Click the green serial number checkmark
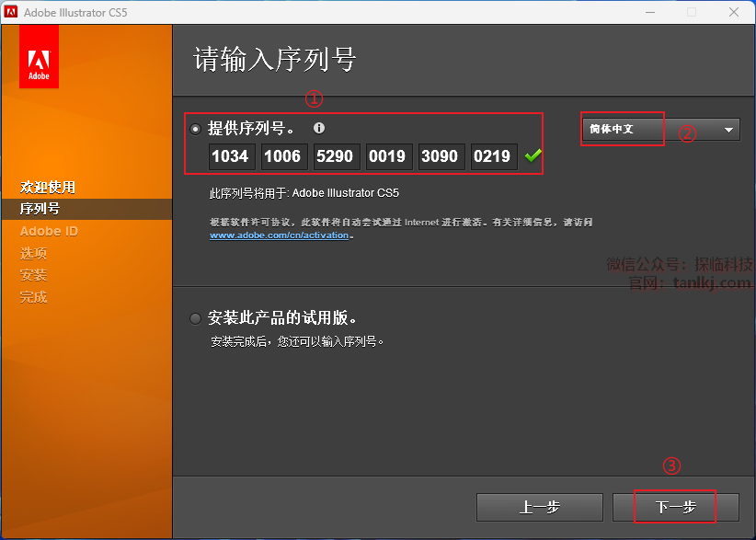 click(533, 155)
